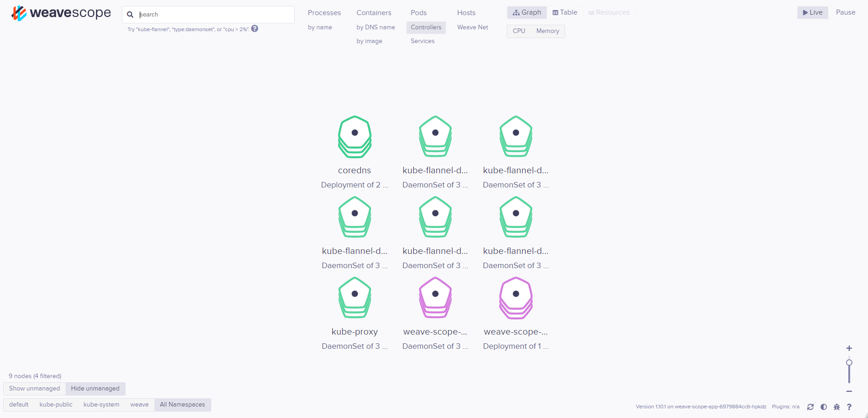
Task: Adjust the zoom slider handle
Action: pos(849,363)
